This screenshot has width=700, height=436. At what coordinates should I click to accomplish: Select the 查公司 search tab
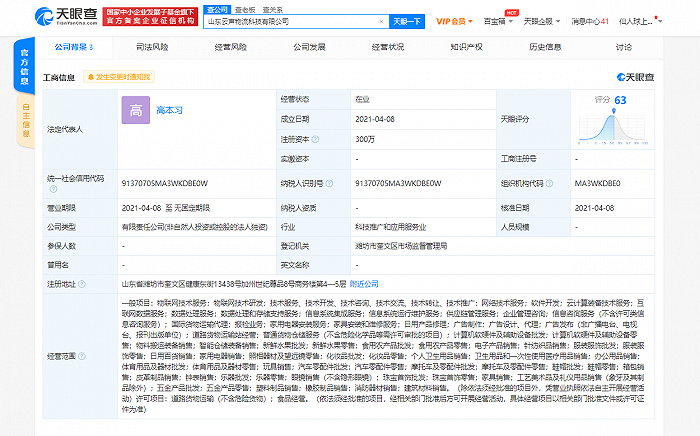coord(217,9)
